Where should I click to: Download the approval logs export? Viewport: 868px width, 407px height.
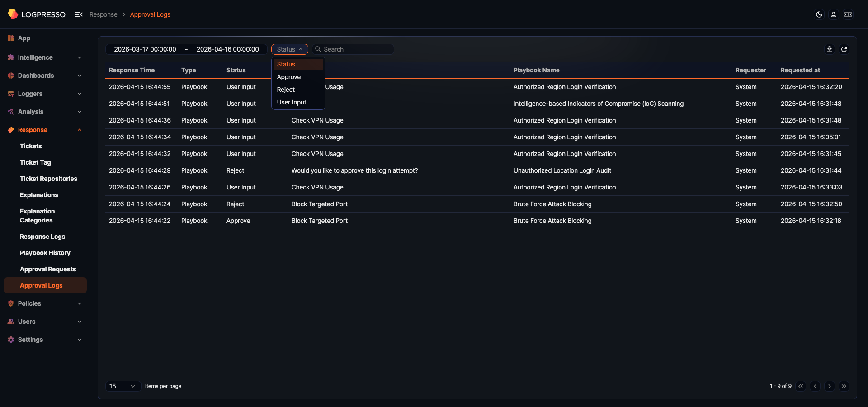830,49
